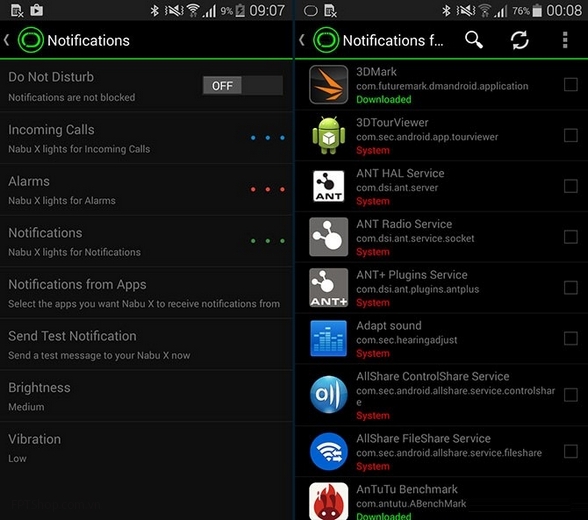Check the Adapt sound checkbox
The height and width of the screenshot is (520, 588).
point(570,338)
